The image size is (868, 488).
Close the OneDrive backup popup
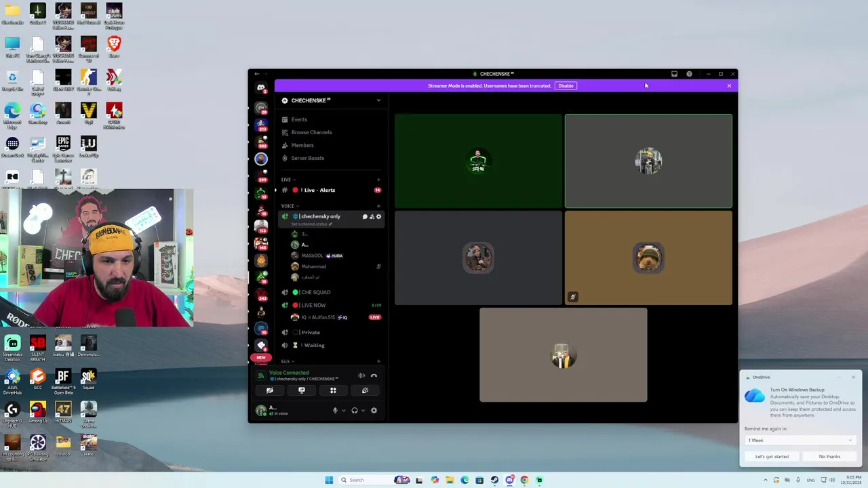click(853, 377)
